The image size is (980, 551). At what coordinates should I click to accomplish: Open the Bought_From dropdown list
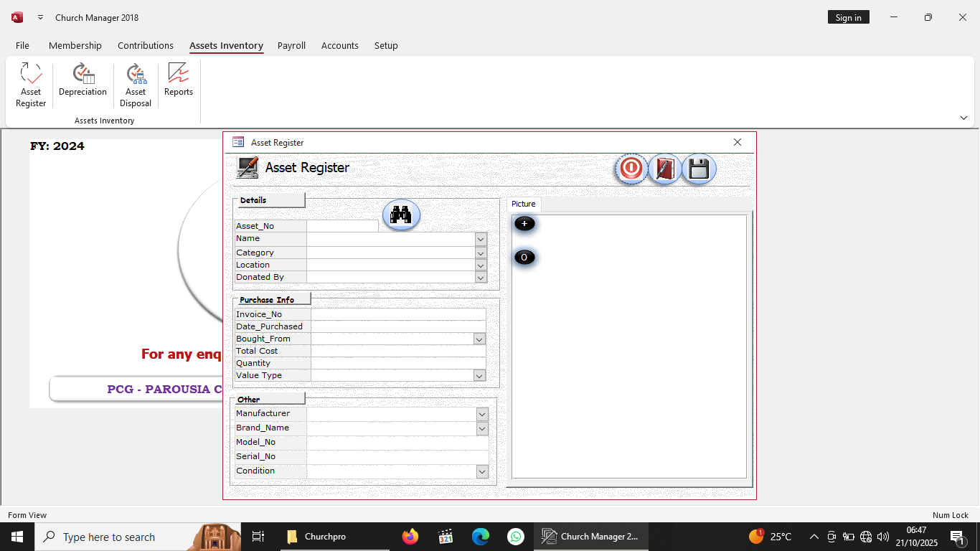479,339
